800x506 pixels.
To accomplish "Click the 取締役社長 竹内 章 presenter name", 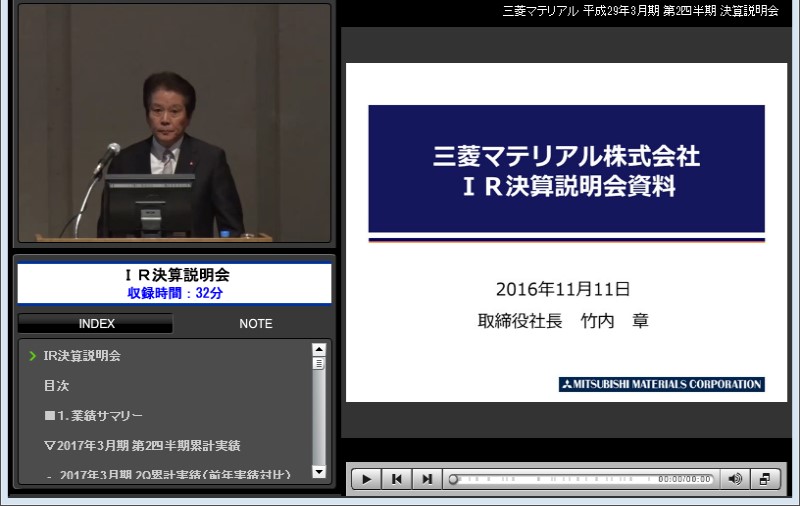I will pyautogui.click(x=563, y=321).
